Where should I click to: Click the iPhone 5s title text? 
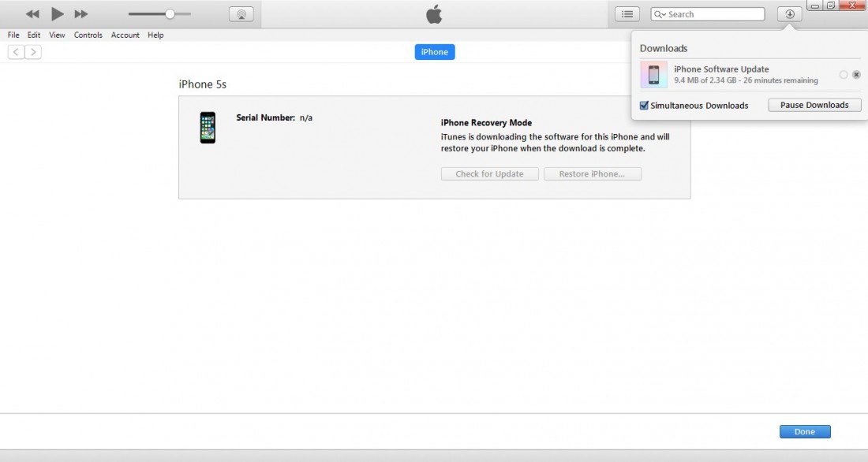203,84
